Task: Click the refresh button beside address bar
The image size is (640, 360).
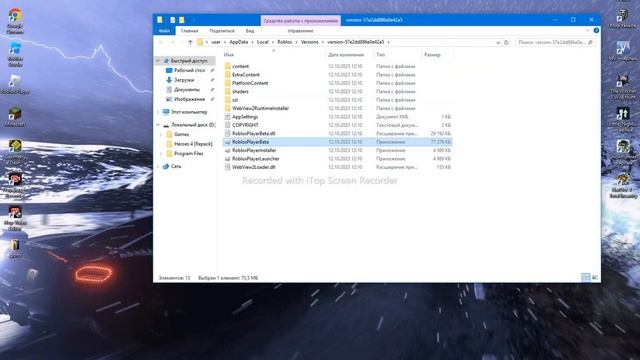Action: [x=506, y=42]
